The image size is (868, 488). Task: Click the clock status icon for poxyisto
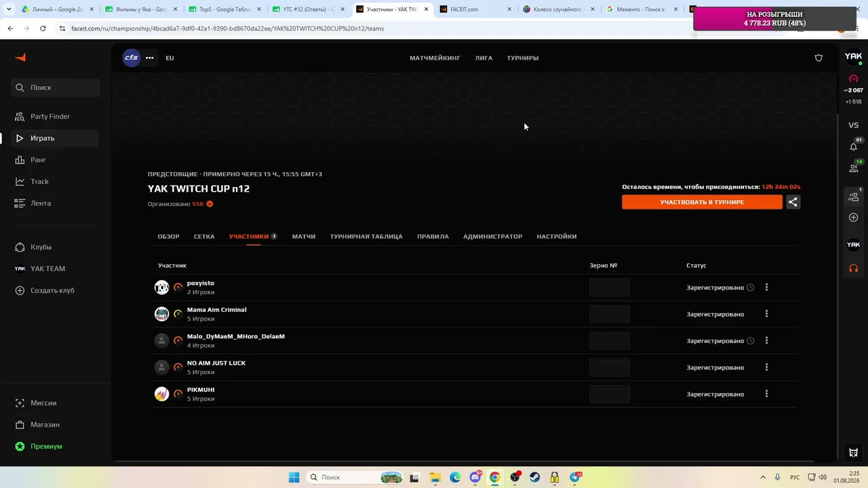pos(751,287)
